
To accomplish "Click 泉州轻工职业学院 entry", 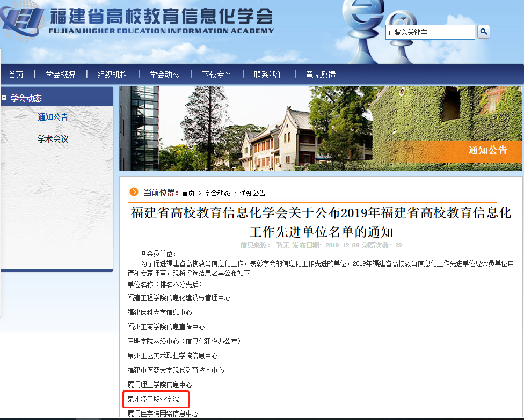I will [154, 399].
